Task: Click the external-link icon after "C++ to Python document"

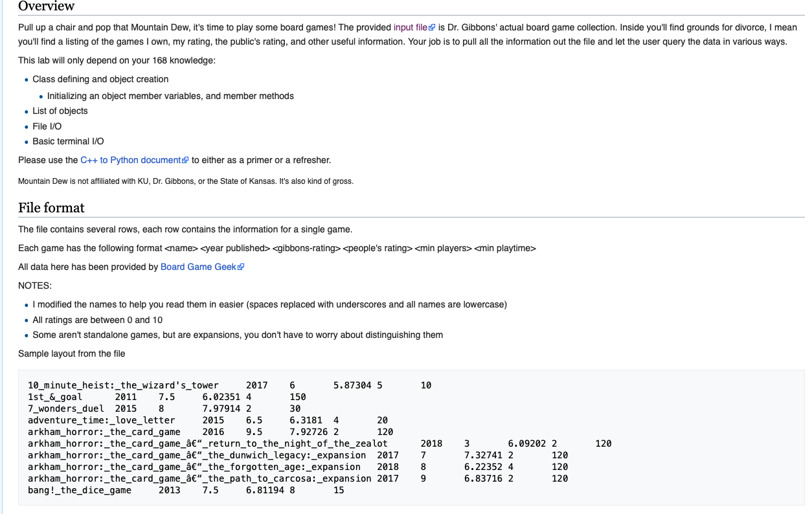Action: [x=185, y=160]
